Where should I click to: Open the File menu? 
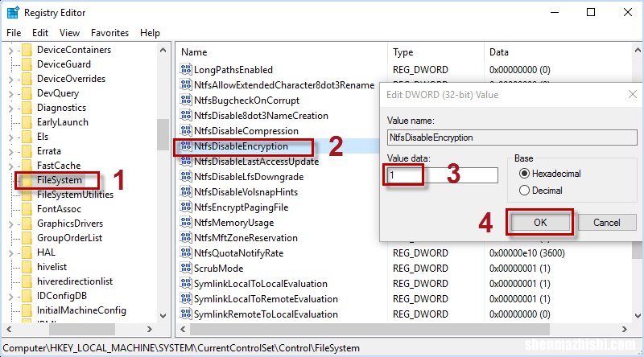[14, 33]
